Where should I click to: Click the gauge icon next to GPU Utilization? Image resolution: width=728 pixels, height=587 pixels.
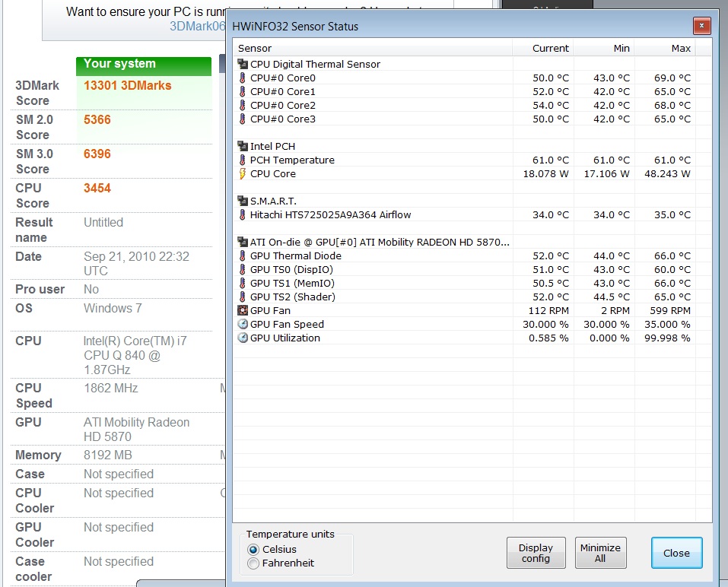click(x=243, y=338)
